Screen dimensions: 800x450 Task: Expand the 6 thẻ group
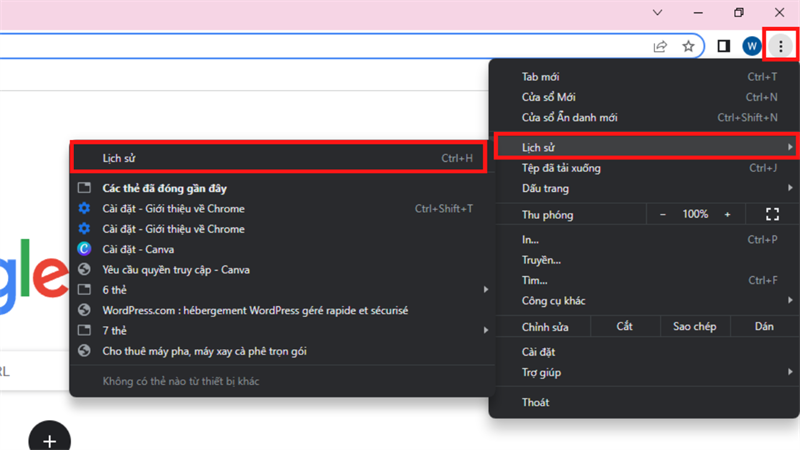[283, 290]
